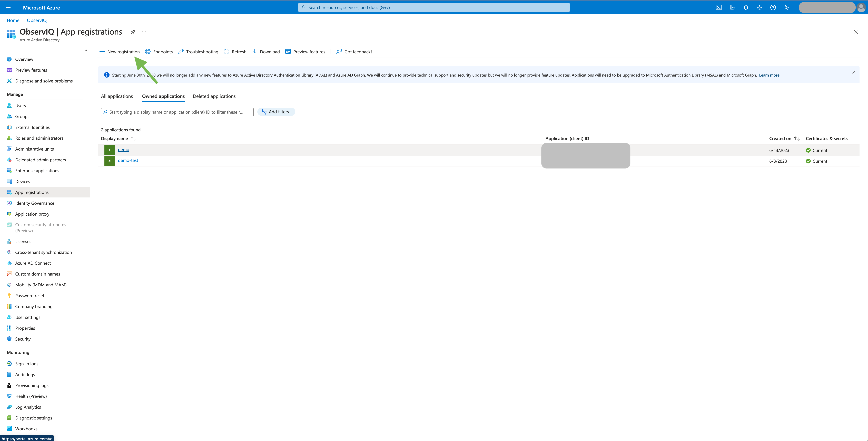The image size is (868, 441).
Task: Dismiss the ADAL deprecation banner
Action: pyautogui.click(x=854, y=72)
